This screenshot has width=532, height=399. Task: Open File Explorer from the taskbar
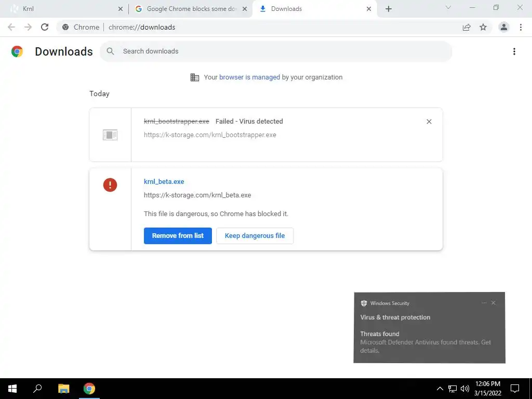click(63, 389)
